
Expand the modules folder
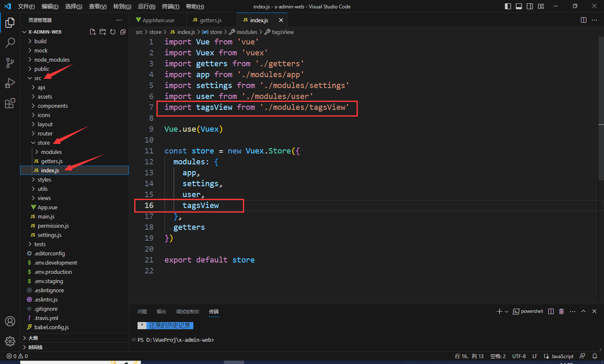click(x=75, y=152)
